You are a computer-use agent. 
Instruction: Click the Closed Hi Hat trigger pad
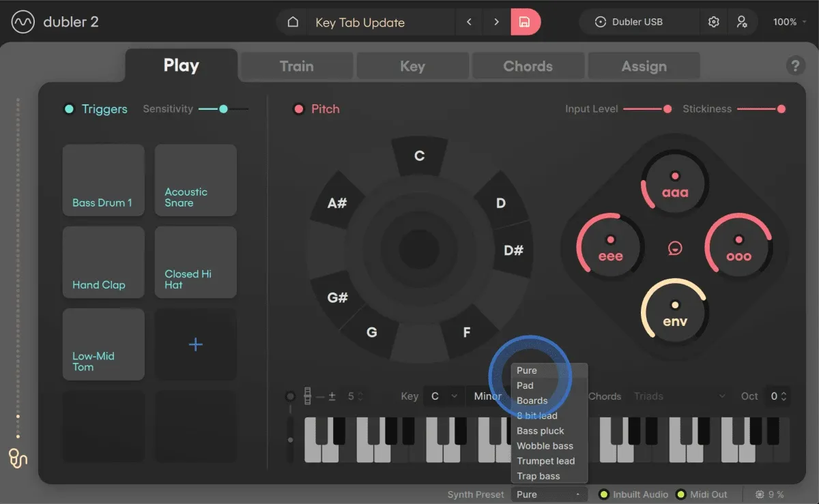click(x=196, y=262)
